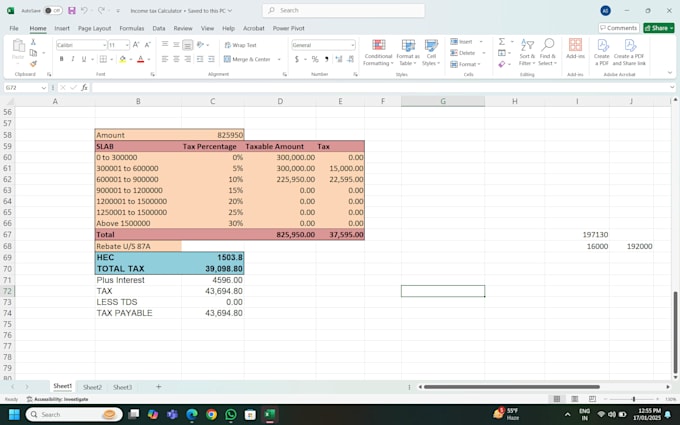Image resolution: width=680 pixels, height=425 pixels.
Task: Apply the red font color
Action: 141,59
